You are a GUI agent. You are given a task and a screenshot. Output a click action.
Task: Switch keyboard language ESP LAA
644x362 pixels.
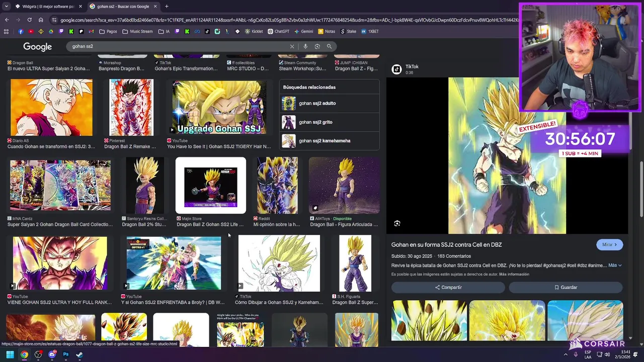pyautogui.click(x=588, y=354)
